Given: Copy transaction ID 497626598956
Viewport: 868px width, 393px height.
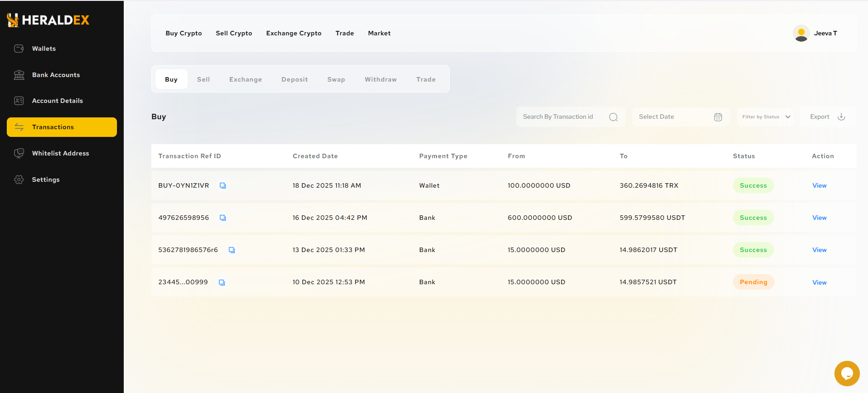Looking at the screenshot, I should point(223,218).
